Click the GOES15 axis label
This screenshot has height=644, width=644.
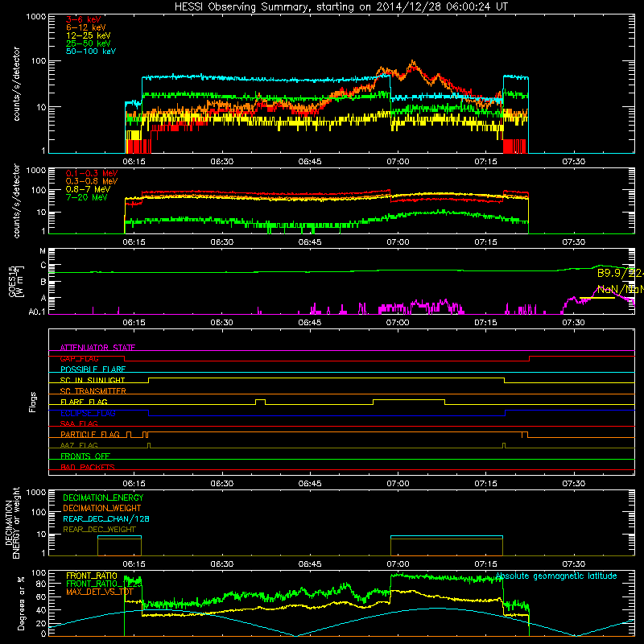[x=16, y=282]
